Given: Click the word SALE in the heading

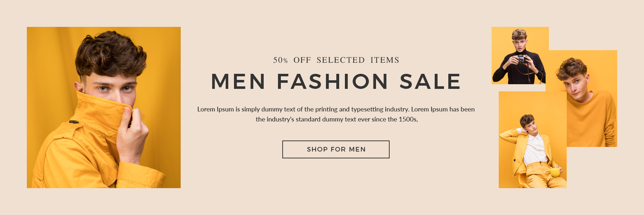Looking at the screenshot, I should click(430, 82).
